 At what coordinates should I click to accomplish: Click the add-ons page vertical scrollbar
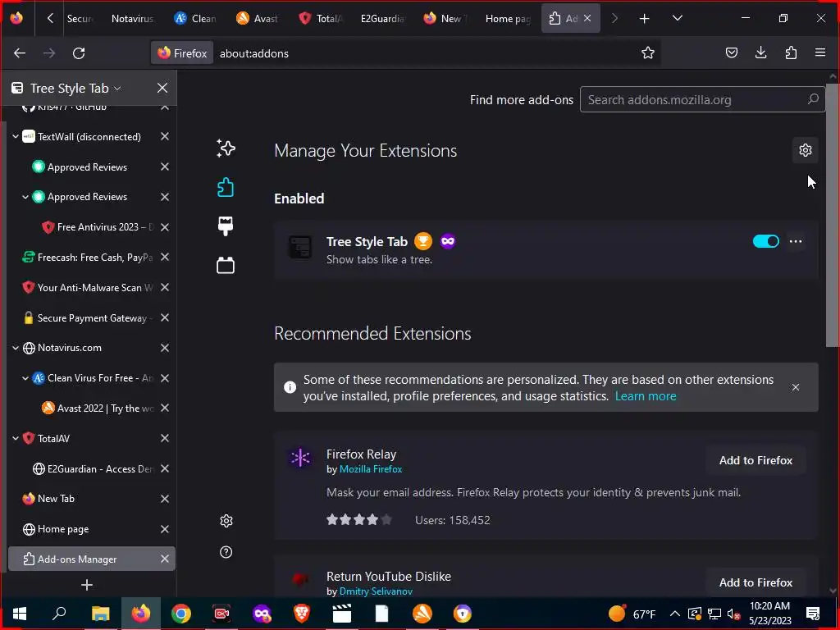click(x=833, y=214)
